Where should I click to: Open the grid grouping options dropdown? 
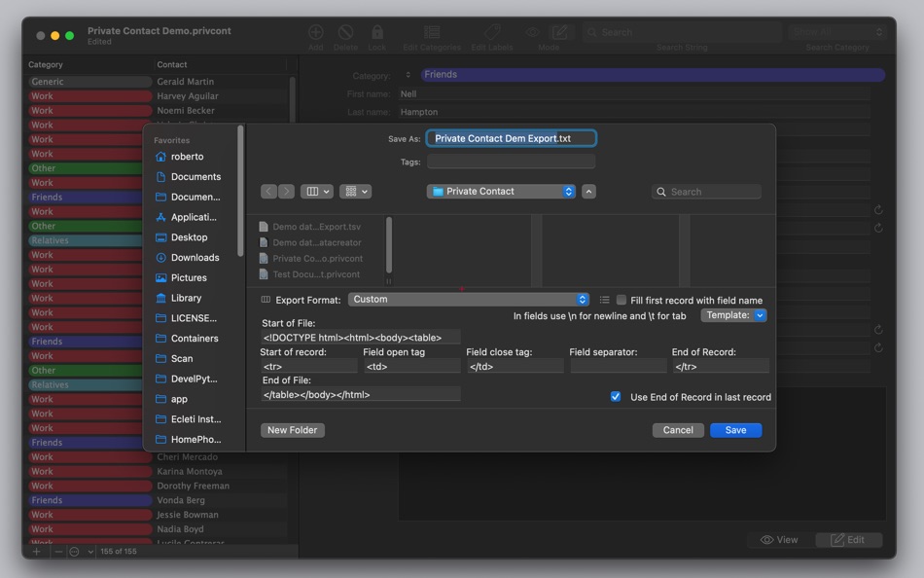coord(355,191)
